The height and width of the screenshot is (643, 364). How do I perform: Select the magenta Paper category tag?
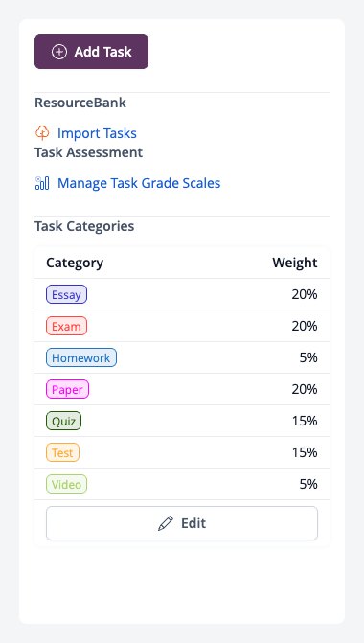(x=67, y=389)
